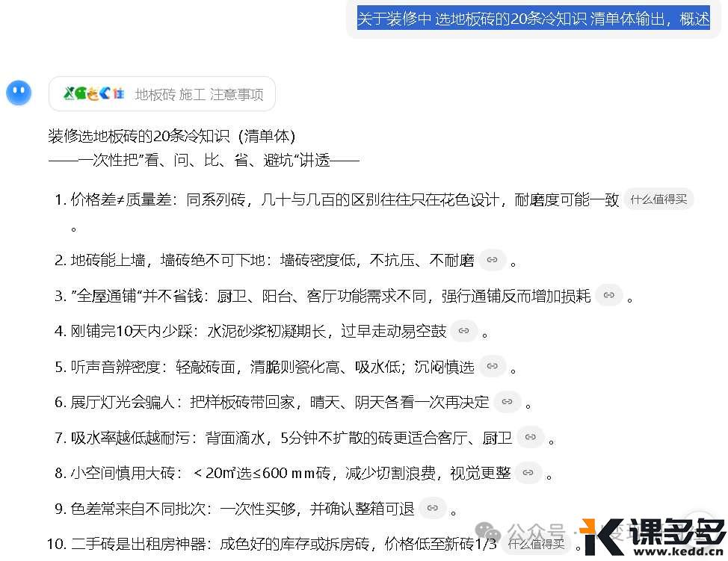Click link icon after item 4 易空鼓
Image resolution: width=728 pixels, height=561 pixels.
pos(463,330)
